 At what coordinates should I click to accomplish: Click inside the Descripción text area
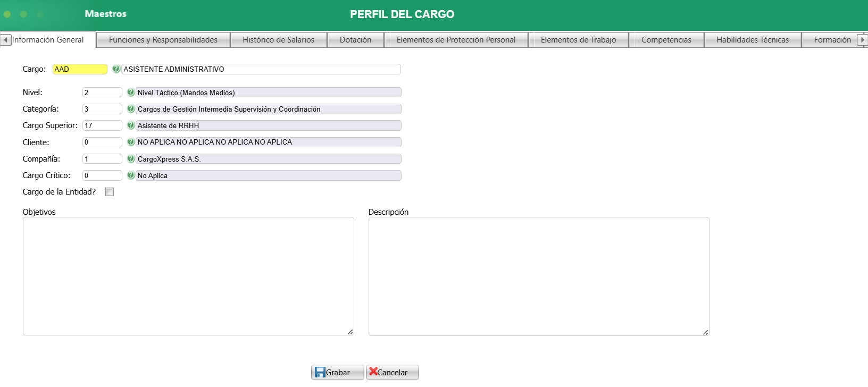pyautogui.click(x=539, y=276)
